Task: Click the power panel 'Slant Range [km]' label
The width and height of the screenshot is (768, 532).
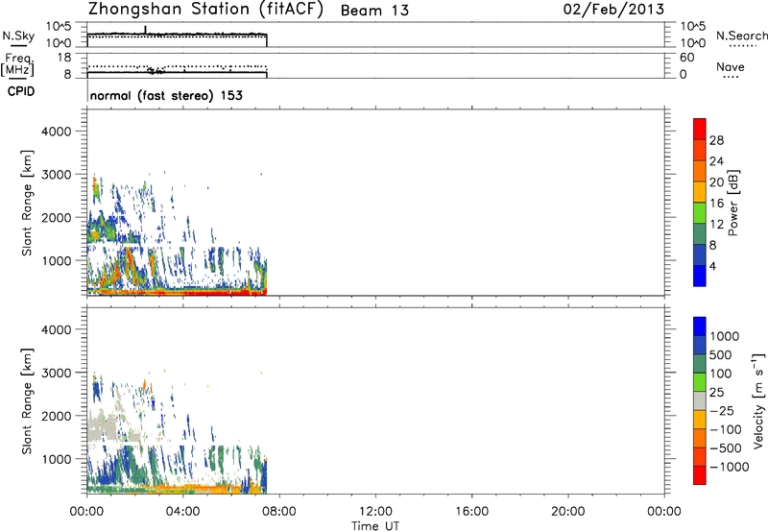Action: point(27,203)
